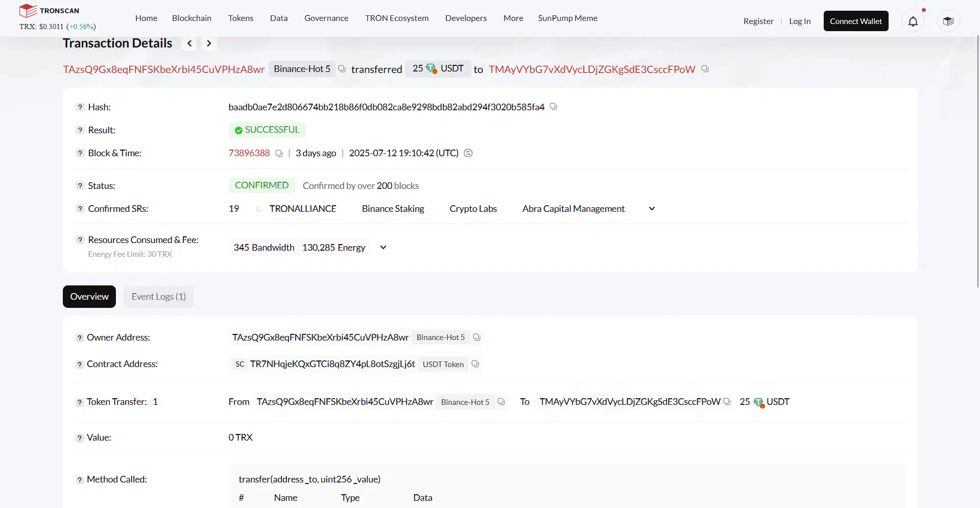
Task: Help icon beside Method Called
Action: click(79, 480)
